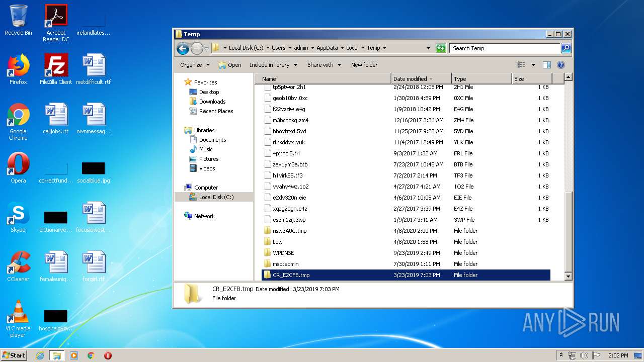
Task: Select VLC media player desktop shortcut
Action: coord(18,319)
